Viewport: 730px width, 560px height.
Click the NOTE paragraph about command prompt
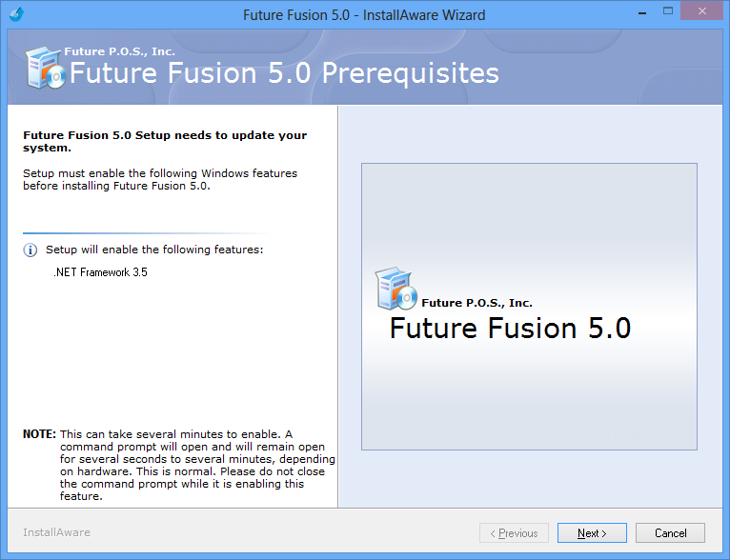pos(179,465)
